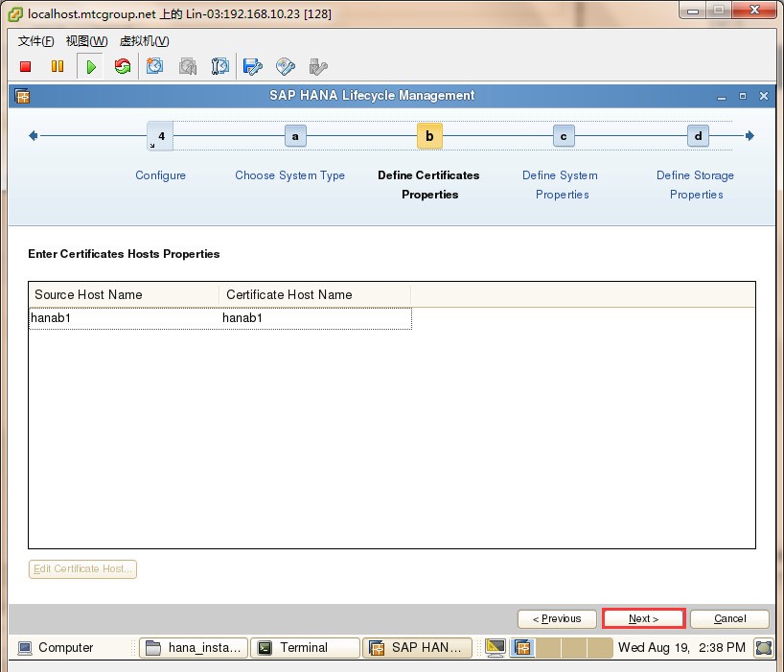Click the left blue roadmap arrow

pyautogui.click(x=33, y=135)
